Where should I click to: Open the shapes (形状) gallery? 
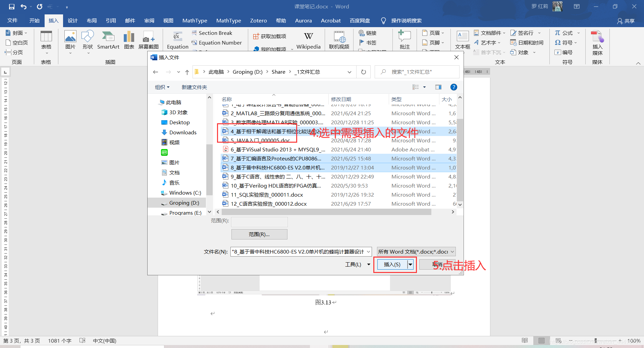[x=88, y=42]
